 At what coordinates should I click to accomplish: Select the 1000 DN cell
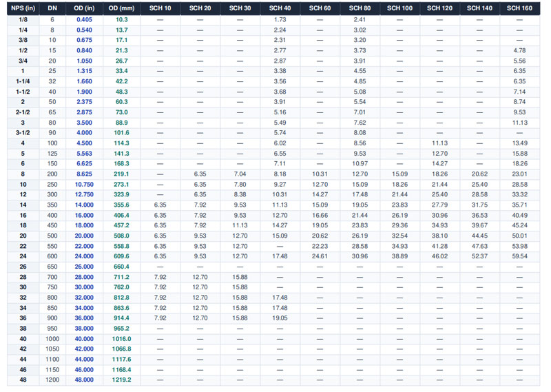(x=52, y=339)
